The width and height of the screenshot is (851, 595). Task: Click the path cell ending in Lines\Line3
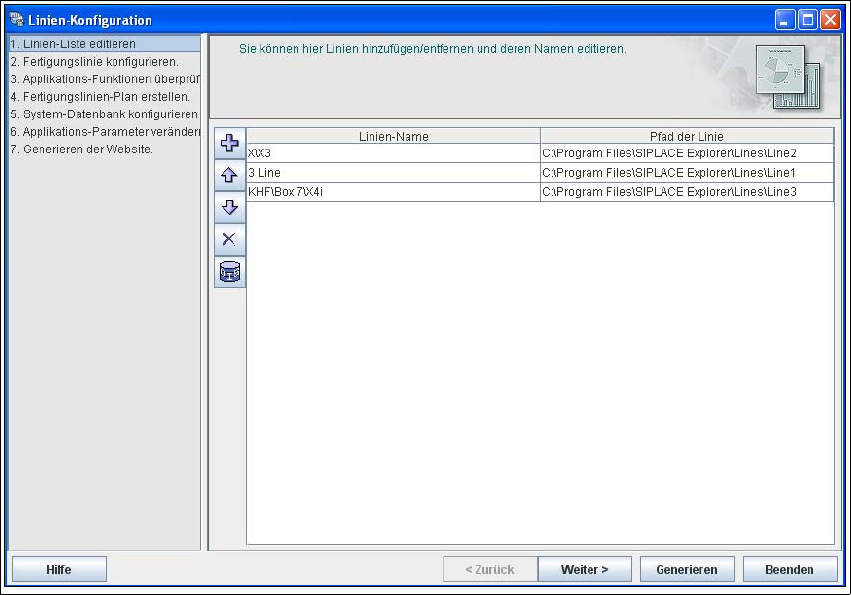coord(687,192)
